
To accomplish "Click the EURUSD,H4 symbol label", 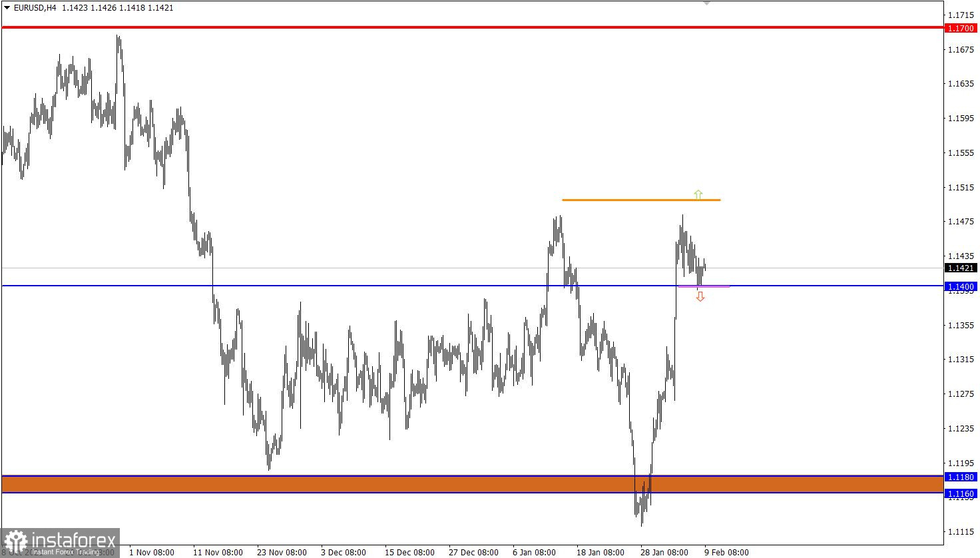I will (35, 8).
